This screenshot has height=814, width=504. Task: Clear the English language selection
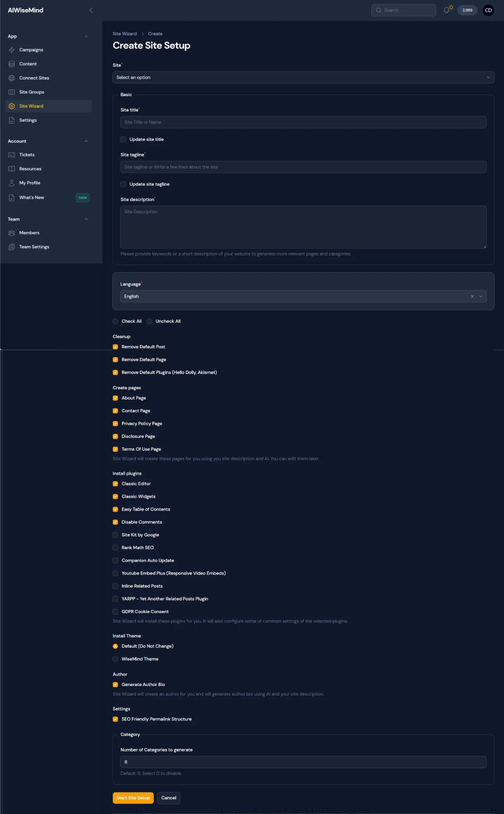(x=472, y=297)
